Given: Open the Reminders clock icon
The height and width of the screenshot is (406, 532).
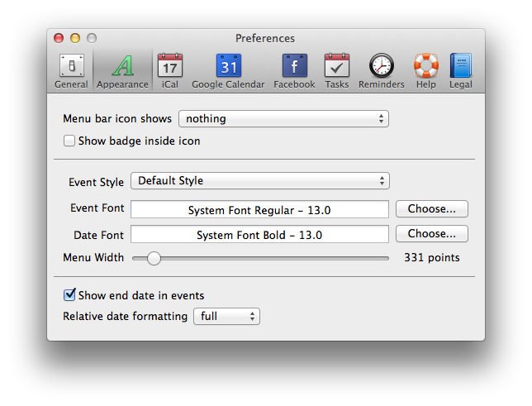Looking at the screenshot, I should (x=381, y=66).
